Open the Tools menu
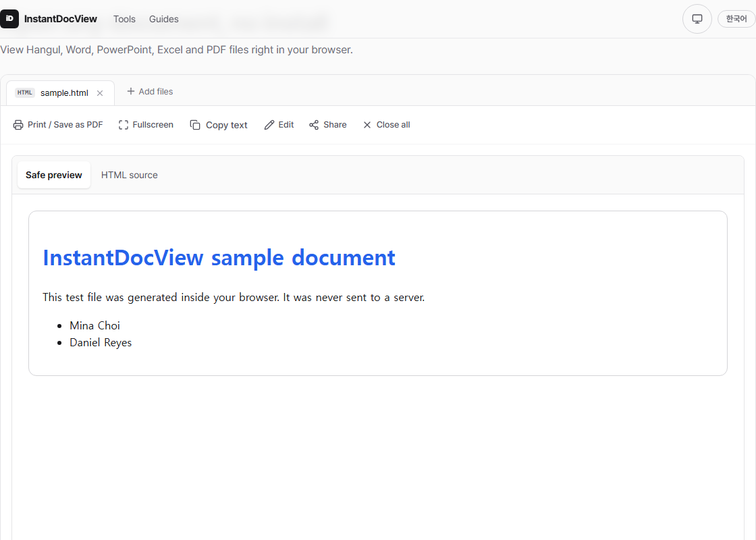 pos(124,19)
